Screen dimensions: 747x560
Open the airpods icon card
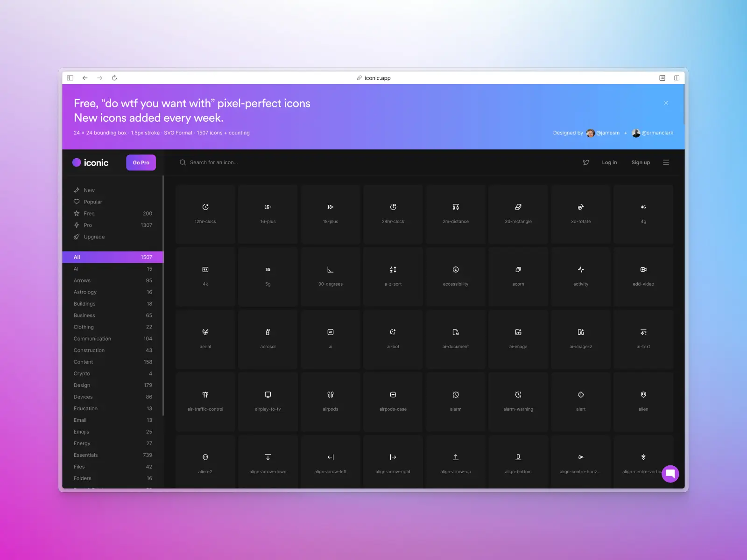pyautogui.click(x=331, y=402)
